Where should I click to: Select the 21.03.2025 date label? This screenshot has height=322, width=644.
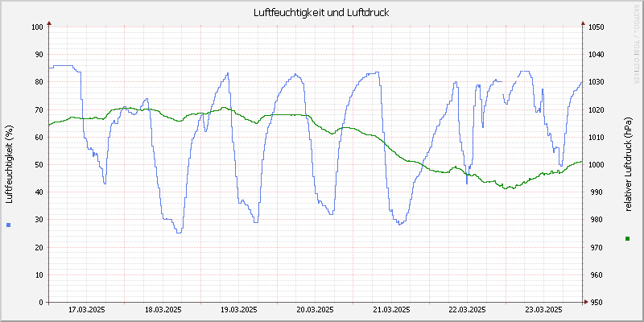(x=390, y=310)
